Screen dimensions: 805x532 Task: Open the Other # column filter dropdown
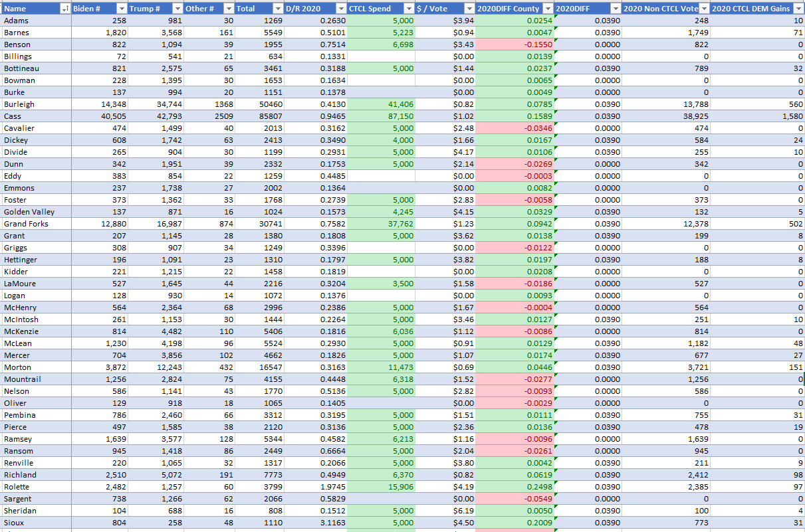pyautogui.click(x=229, y=9)
